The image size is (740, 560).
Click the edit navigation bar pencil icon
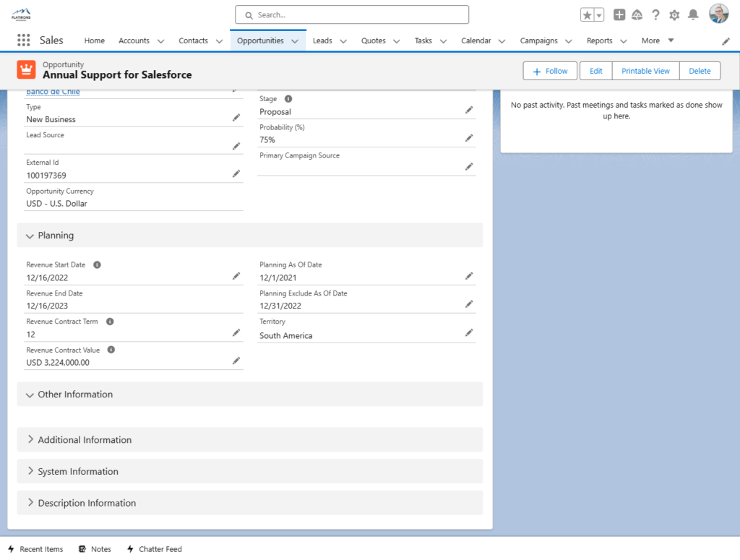(726, 41)
